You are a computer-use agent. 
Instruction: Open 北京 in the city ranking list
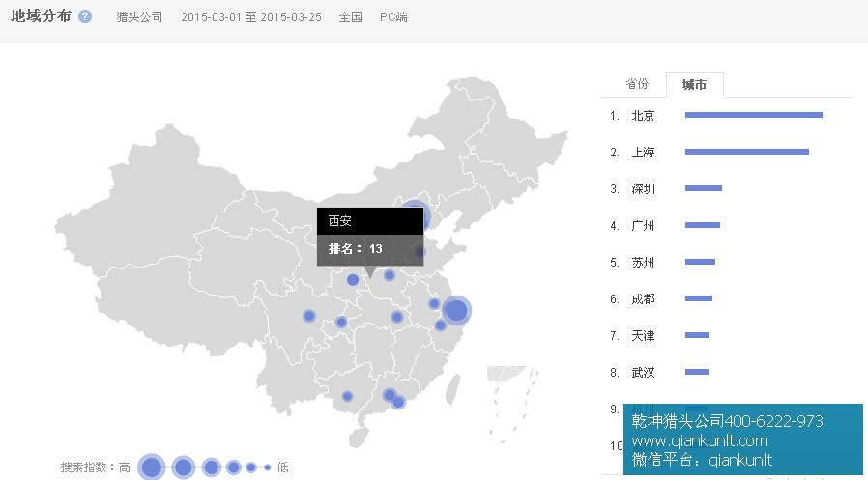(x=643, y=116)
